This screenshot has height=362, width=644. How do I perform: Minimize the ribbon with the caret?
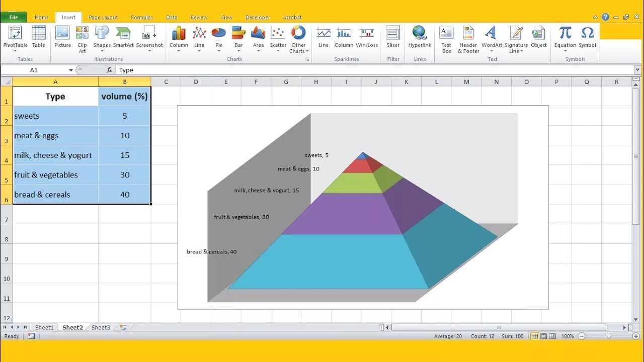tap(595, 17)
